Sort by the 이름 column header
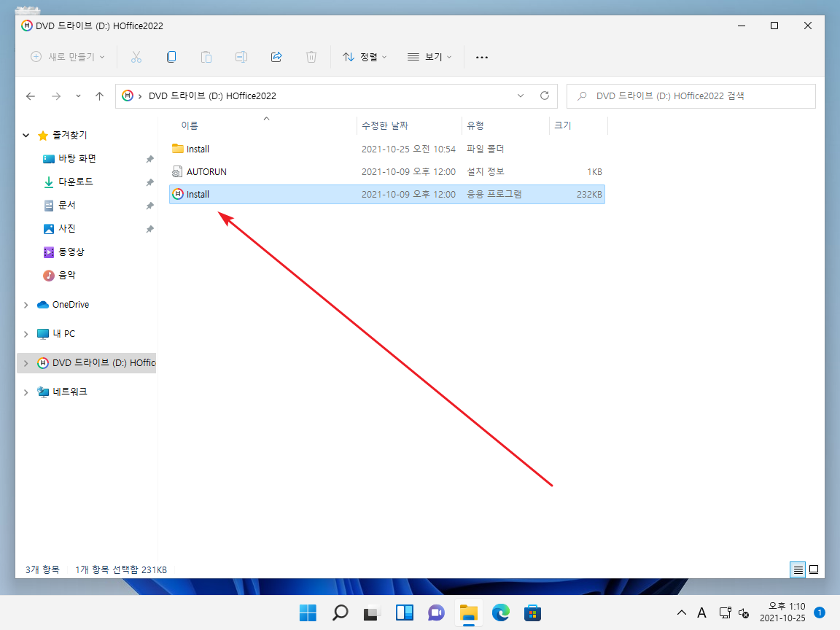 [190, 125]
